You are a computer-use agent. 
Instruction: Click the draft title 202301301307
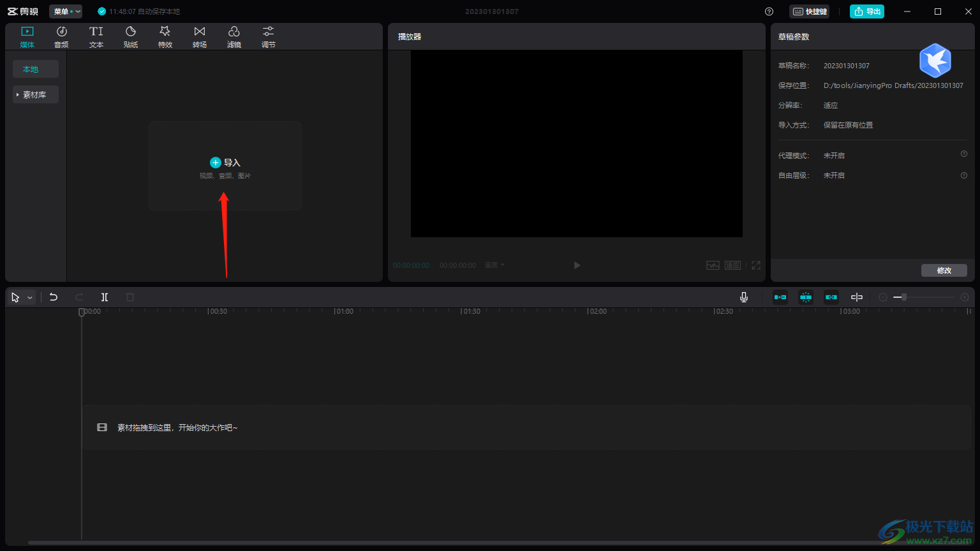pos(491,11)
